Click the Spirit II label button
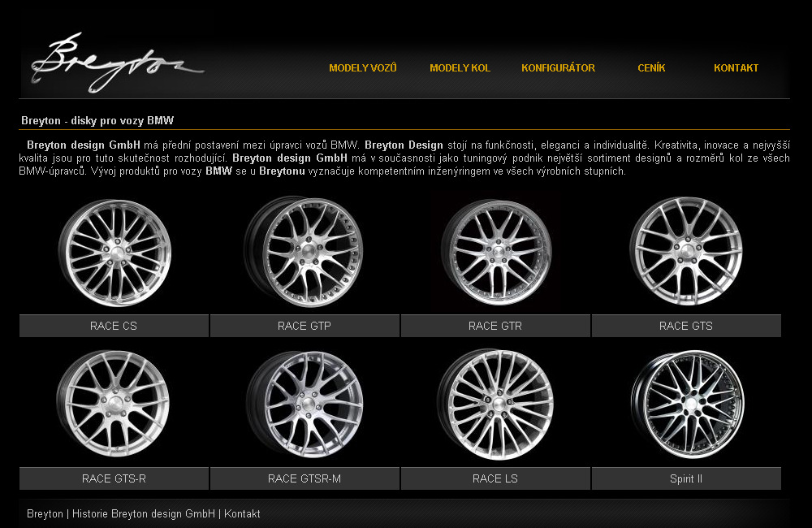812x528 pixels. (x=686, y=478)
